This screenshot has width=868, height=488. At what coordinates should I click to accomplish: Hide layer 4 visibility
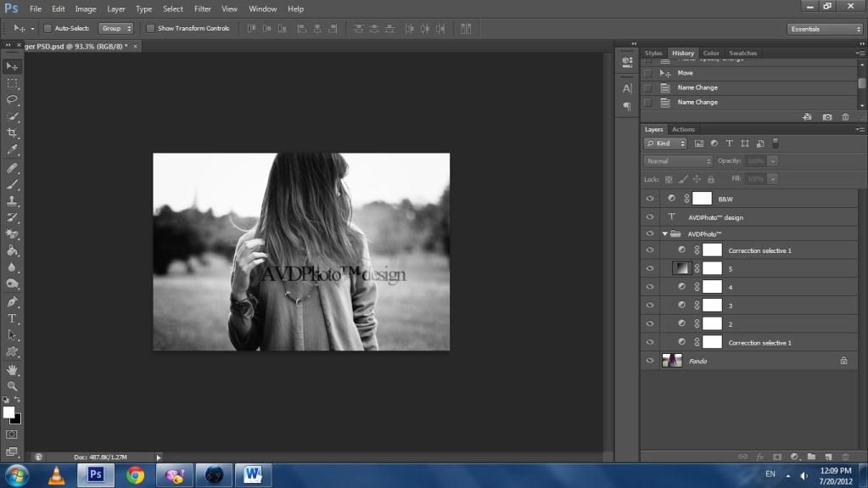(x=650, y=287)
